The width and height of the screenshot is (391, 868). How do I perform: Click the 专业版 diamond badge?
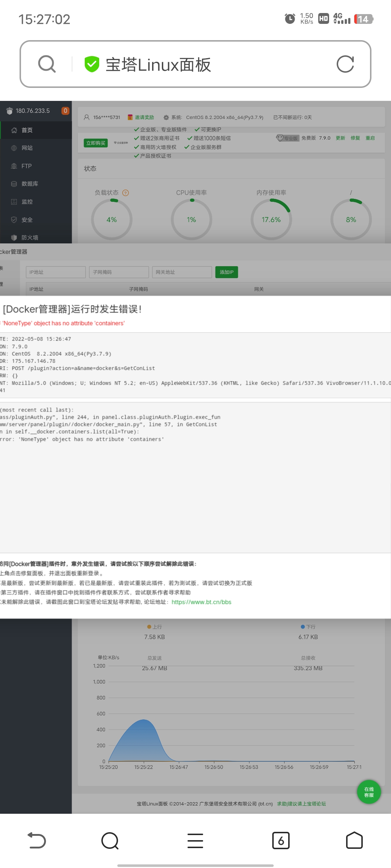coord(287,138)
